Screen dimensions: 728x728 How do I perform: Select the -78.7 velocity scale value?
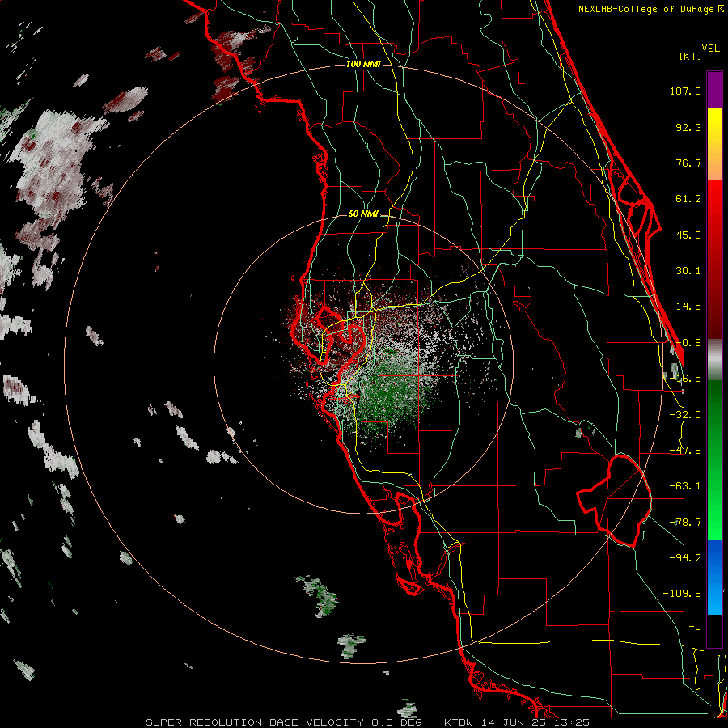685,523
